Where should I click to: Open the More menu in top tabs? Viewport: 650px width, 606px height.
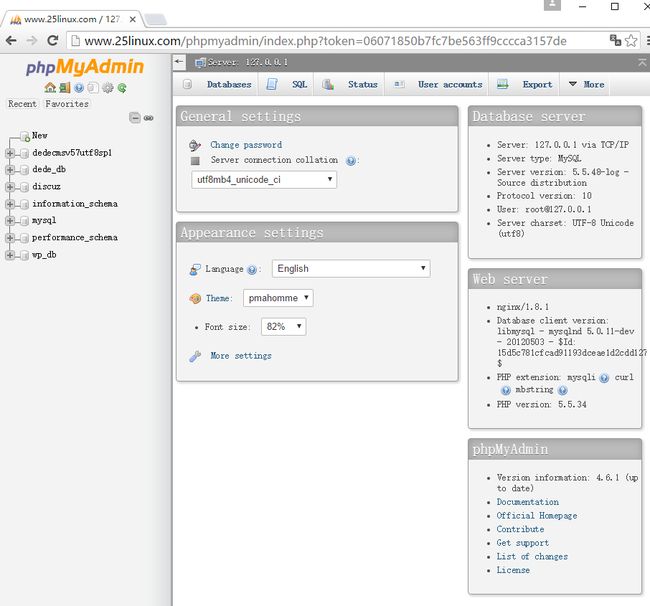pyautogui.click(x=586, y=85)
